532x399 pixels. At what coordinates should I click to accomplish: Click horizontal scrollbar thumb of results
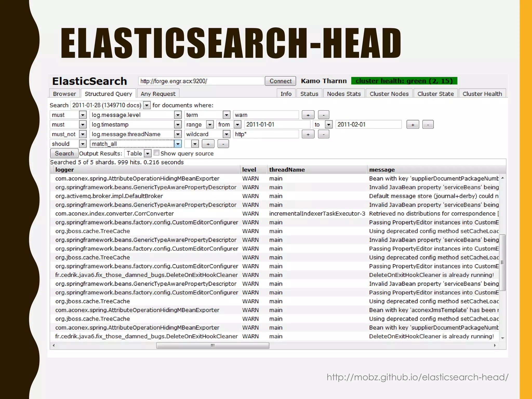coord(213,345)
